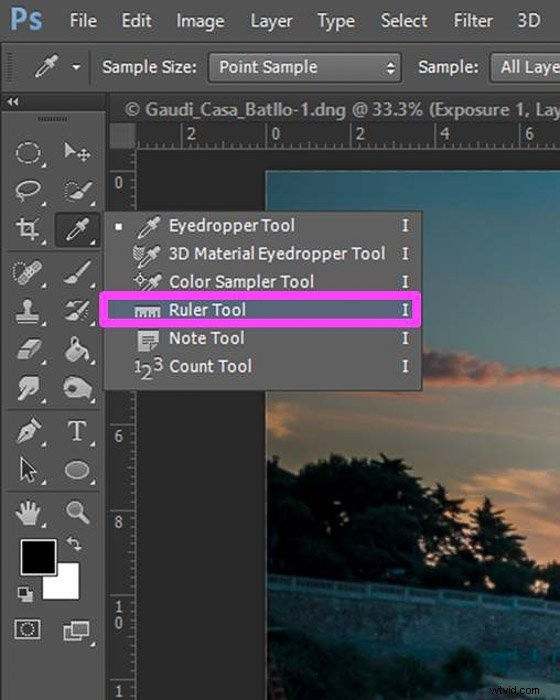This screenshot has height=700, width=560.
Task: Open the Image menu
Action: (200, 21)
